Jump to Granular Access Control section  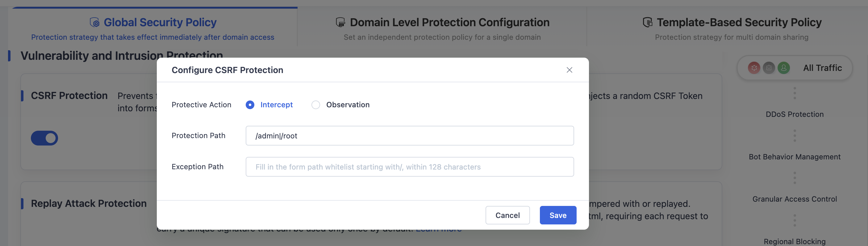(794, 199)
